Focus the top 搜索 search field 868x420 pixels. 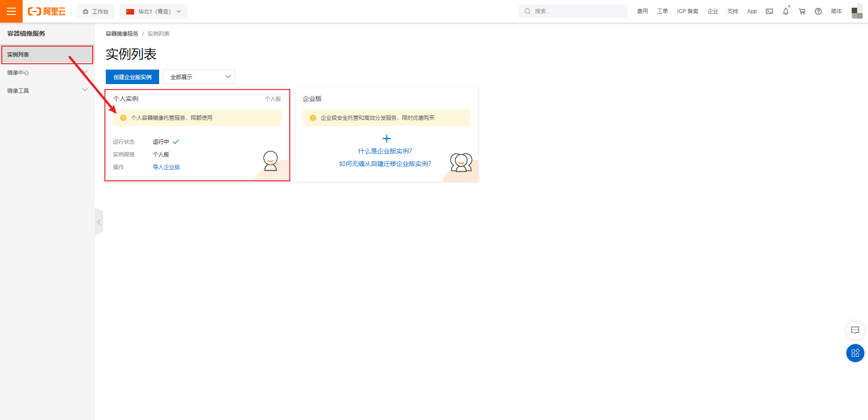573,11
